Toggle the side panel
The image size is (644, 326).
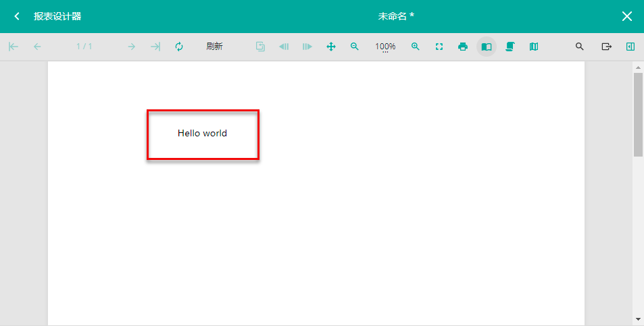click(630, 47)
